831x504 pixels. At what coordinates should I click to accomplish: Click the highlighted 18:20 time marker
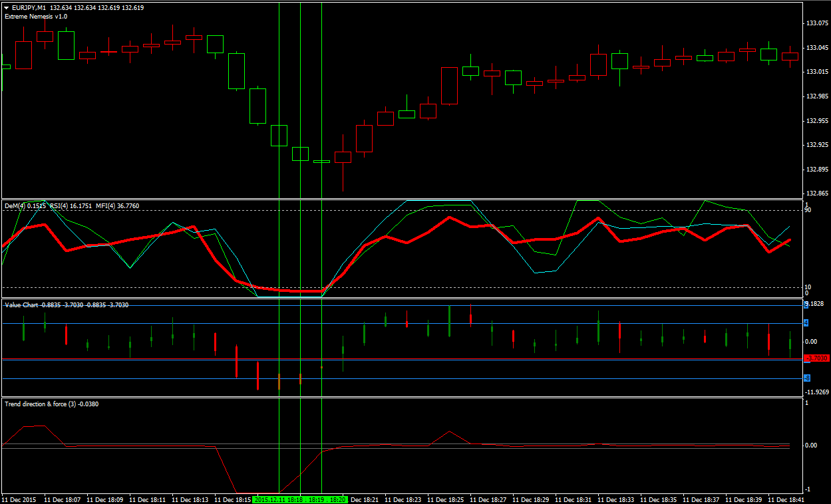pyautogui.click(x=338, y=499)
